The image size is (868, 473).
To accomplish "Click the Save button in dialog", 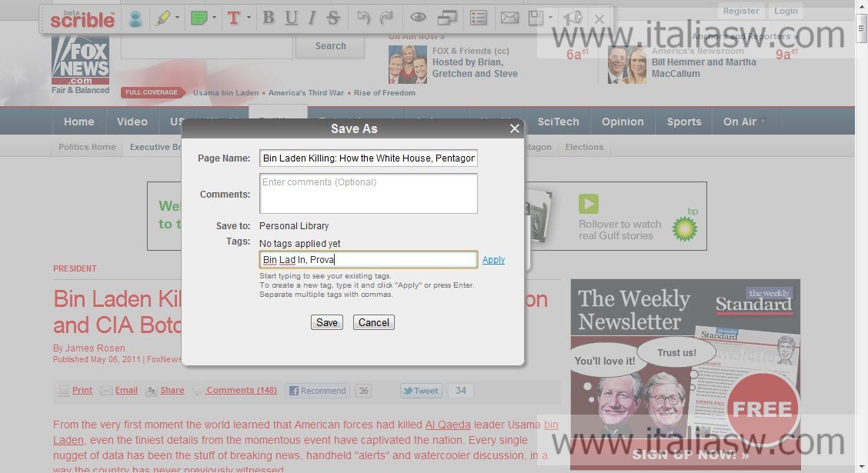I will (x=326, y=322).
